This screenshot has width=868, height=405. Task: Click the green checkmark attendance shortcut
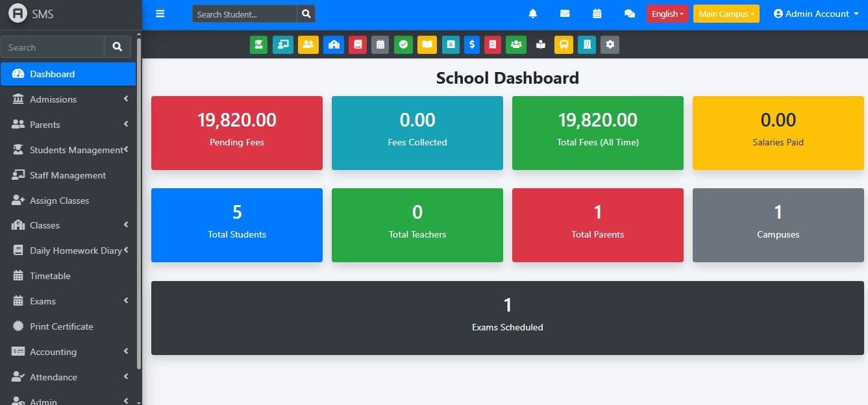[x=403, y=45]
